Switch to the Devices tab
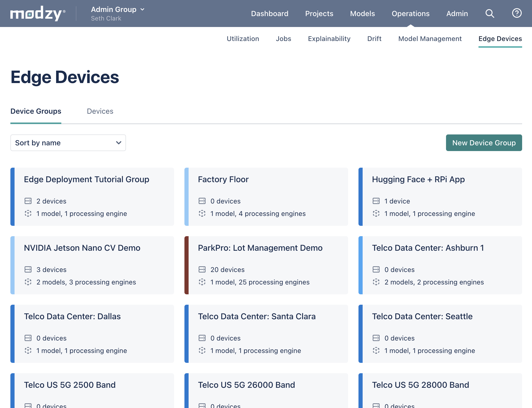This screenshot has height=408, width=532. (100, 111)
